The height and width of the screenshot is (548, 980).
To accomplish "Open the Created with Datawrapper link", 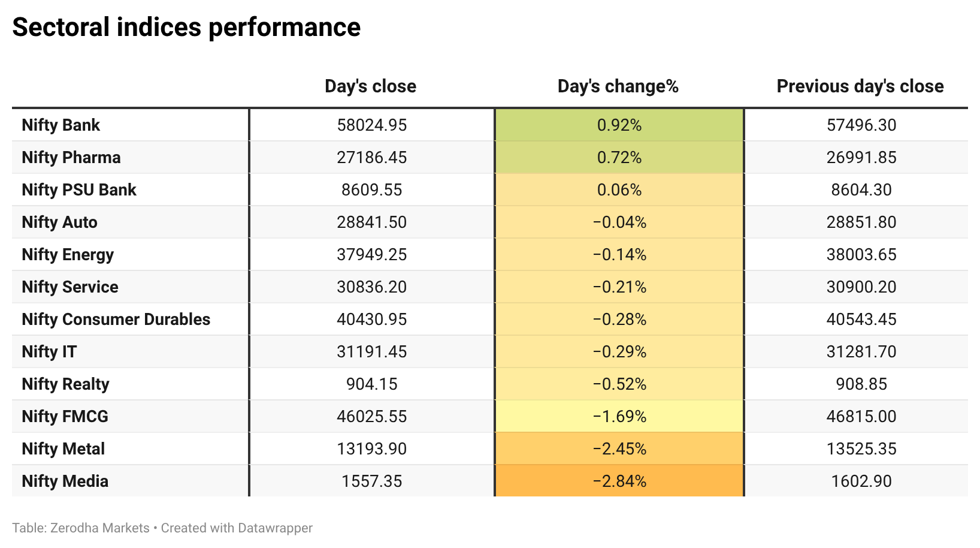I will [x=237, y=528].
